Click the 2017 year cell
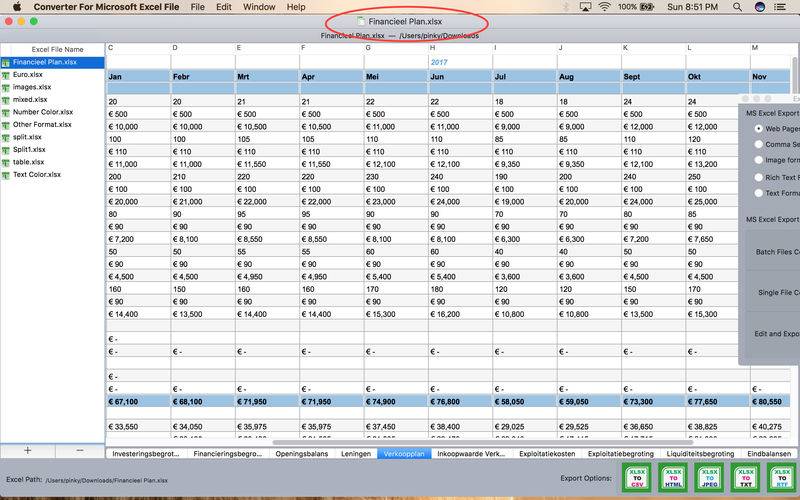Image resolution: width=800 pixels, height=500 pixels. pos(460,62)
